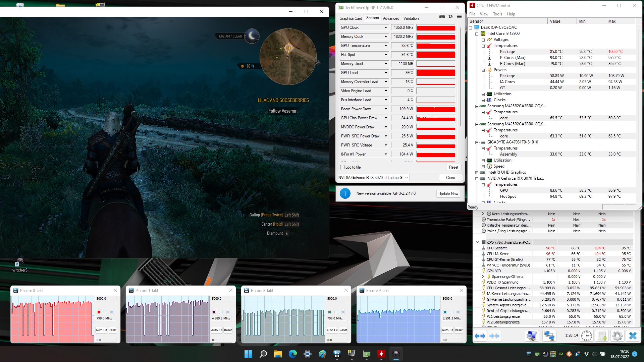The width and height of the screenshot is (644, 362).
Task: Switch to Graphics Card tab in GPU-Z
Action: click(x=351, y=18)
